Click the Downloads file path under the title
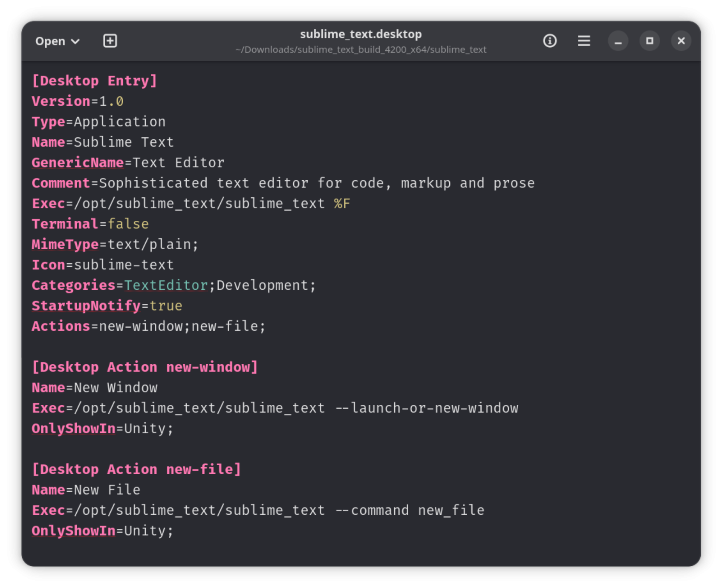This screenshot has width=722, height=588. pos(361,49)
